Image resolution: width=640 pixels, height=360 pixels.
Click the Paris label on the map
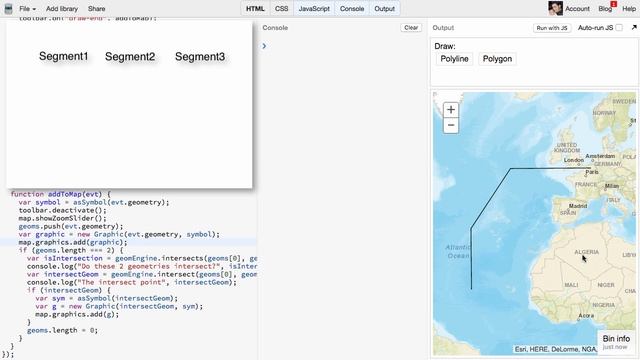[591, 172]
